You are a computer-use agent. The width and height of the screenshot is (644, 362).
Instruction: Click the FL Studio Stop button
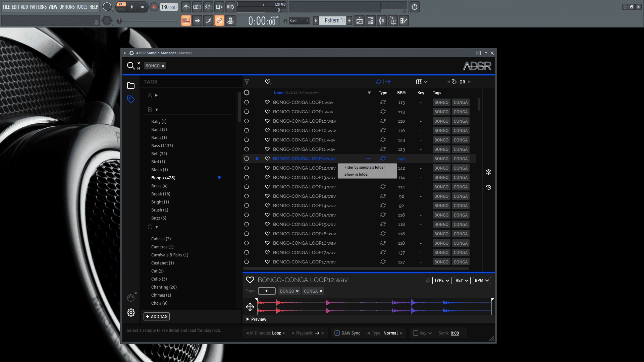point(143,7)
